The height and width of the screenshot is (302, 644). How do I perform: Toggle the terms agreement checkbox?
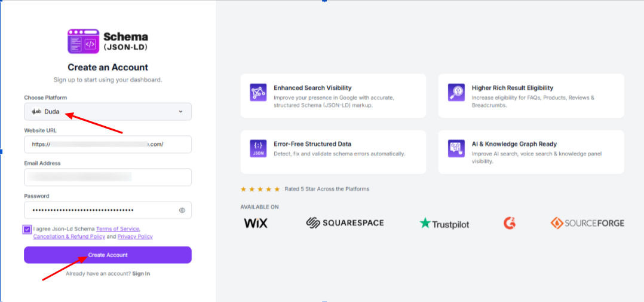click(x=27, y=229)
